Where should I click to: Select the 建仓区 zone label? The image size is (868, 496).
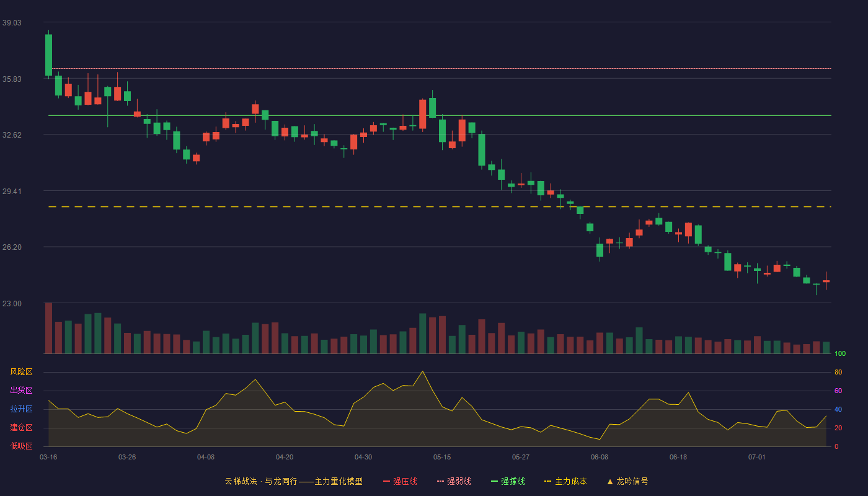point(21,428)
